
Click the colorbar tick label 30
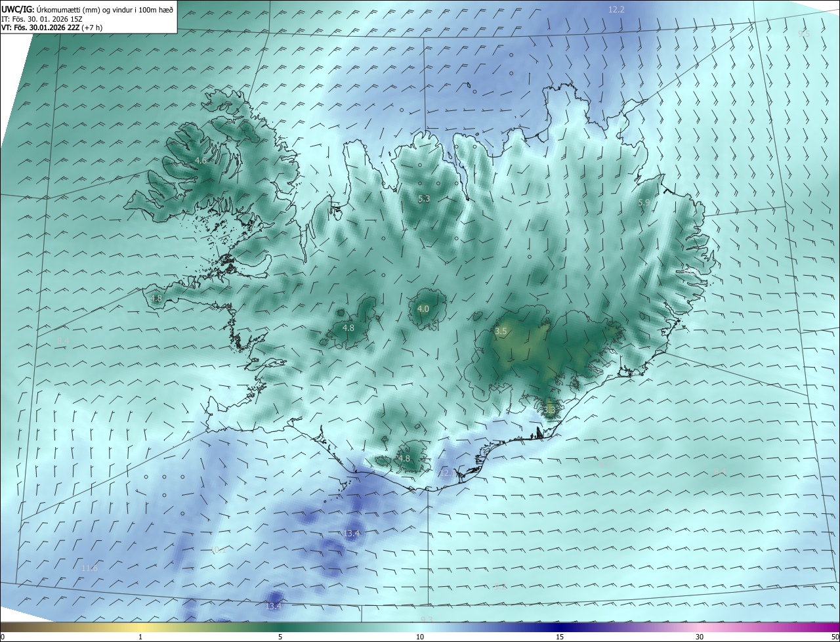pos(700,637)
